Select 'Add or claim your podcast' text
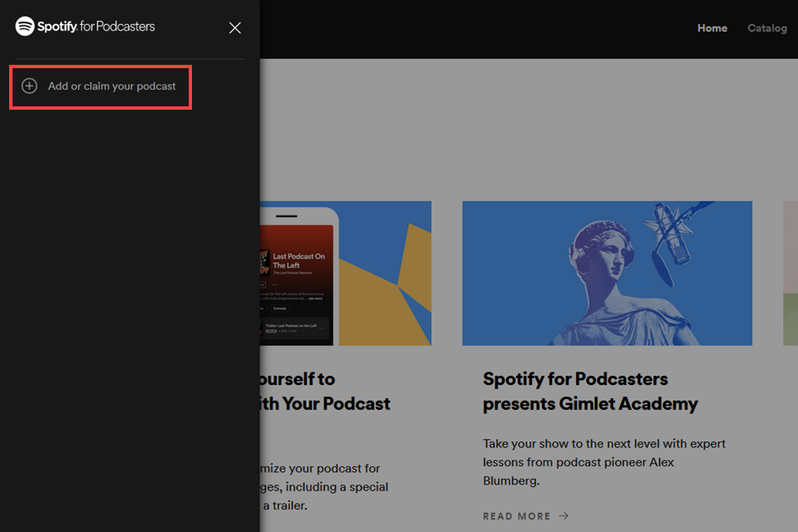798x532 pixels. click(111, 86)
